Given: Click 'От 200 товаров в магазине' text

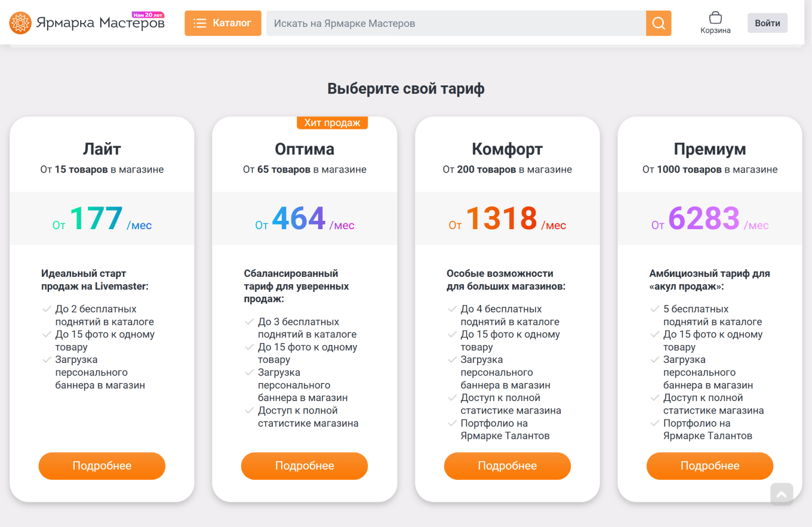Looking at the screenshot, I should [507, 169].
